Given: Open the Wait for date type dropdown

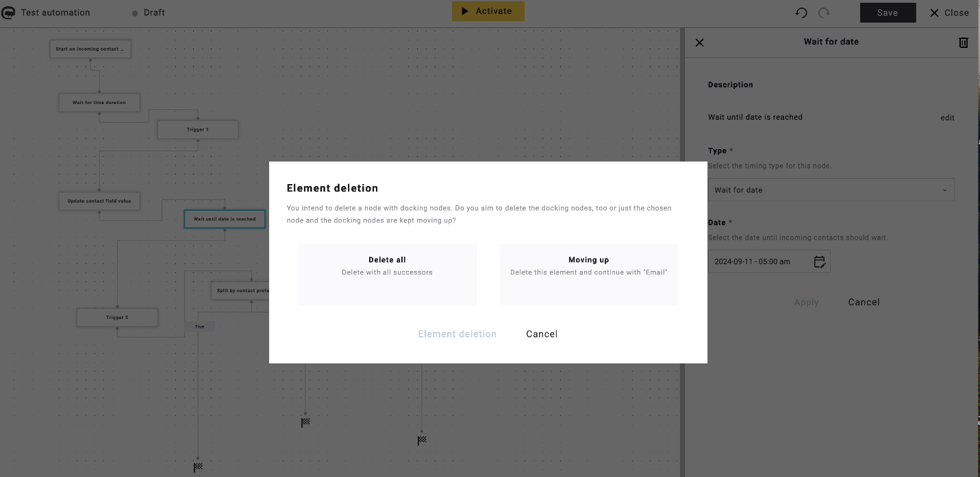Looking at the screenshot, I should point(831,190).
